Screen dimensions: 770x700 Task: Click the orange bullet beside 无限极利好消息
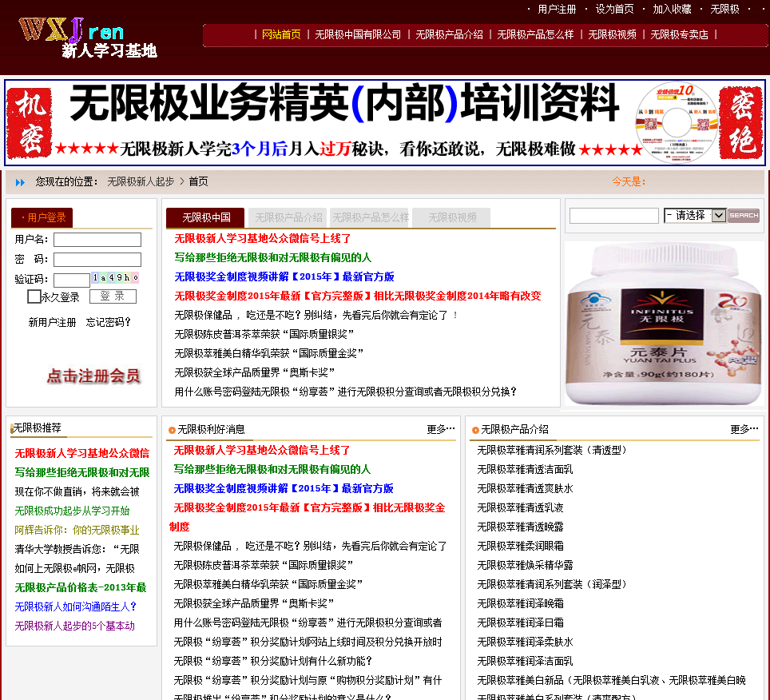coord(172,431)
